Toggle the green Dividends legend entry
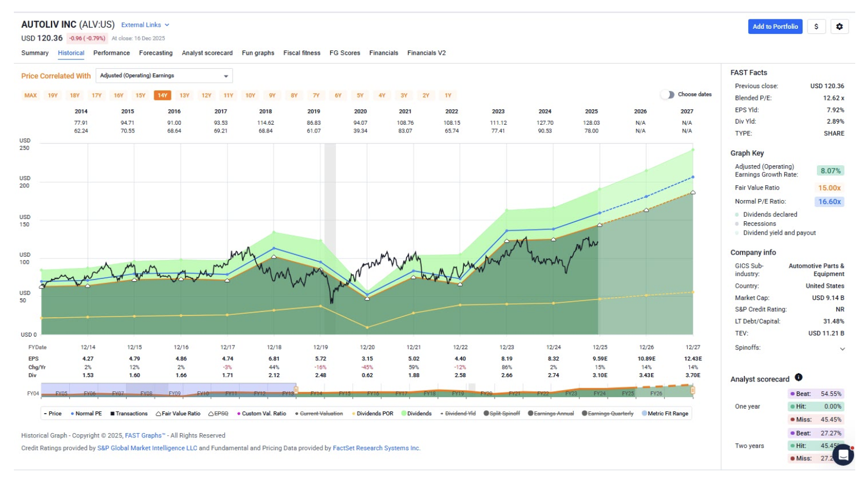 (x=416, y=414)
